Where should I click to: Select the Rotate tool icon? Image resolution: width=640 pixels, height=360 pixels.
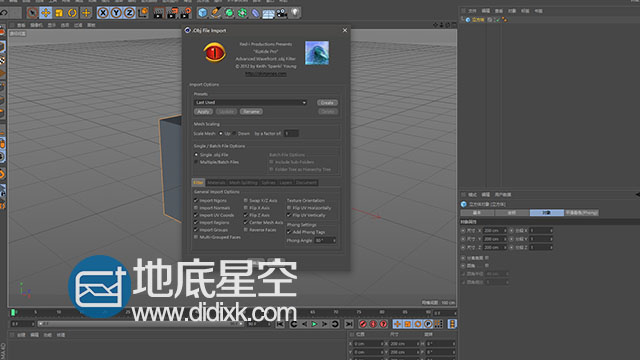72,13
